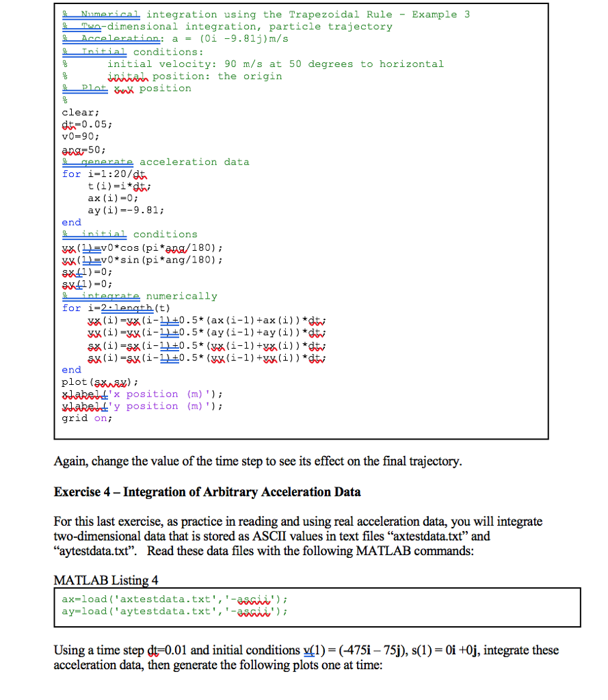Click the 'ay(i)=-9.81;' line

(126, 210)
